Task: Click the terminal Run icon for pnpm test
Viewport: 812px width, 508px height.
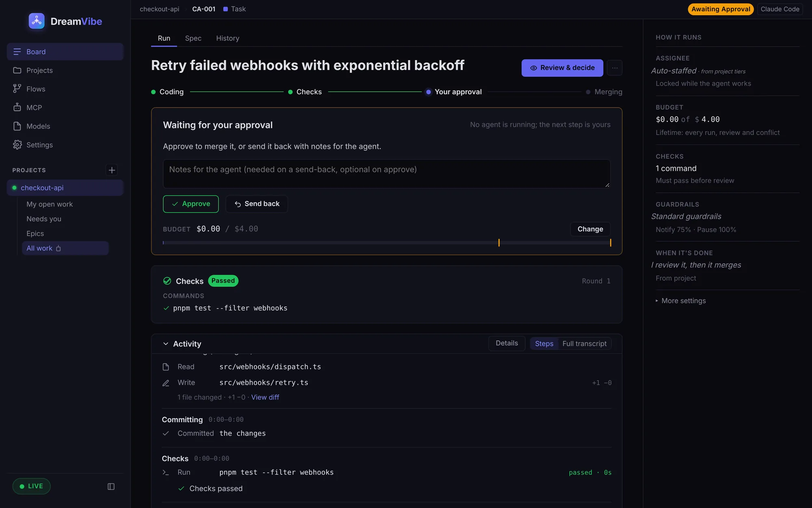Action: tap(166, 472)
